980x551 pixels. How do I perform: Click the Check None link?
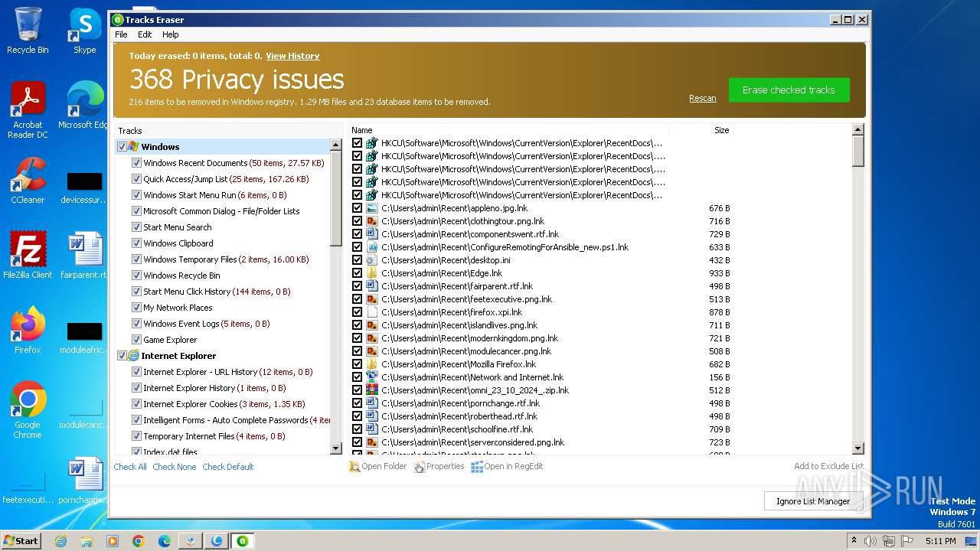click(x=175, y=467)
